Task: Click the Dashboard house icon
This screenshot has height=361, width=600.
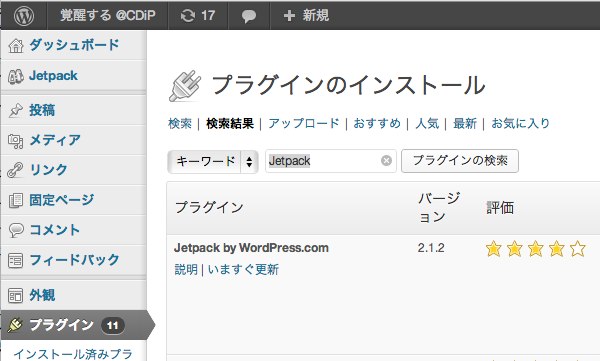Action: click(x=16, y=46)
